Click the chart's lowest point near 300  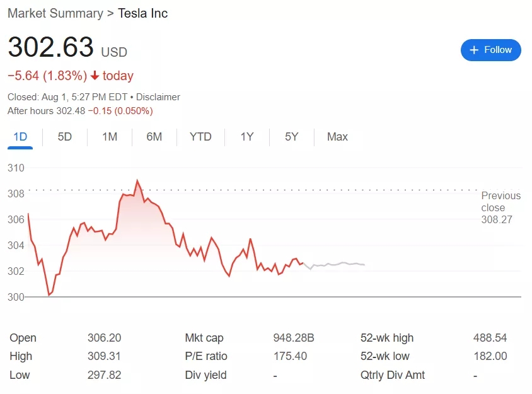49,294
